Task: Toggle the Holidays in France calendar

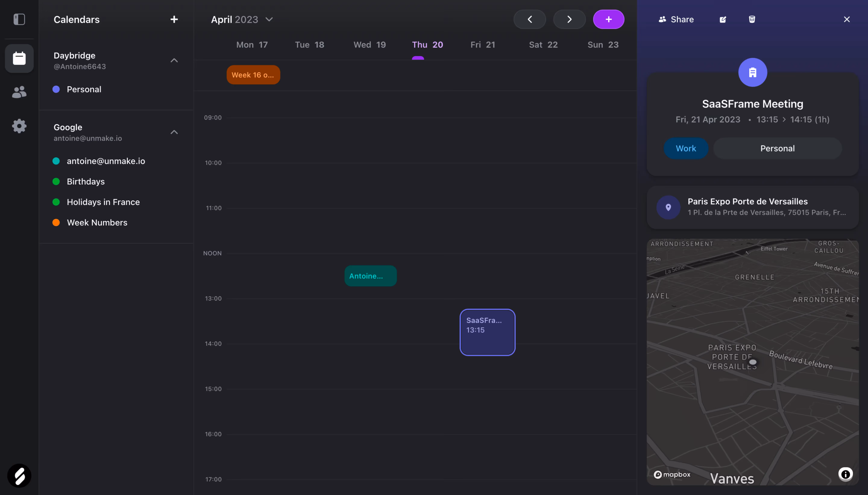Action: point(56,202)
